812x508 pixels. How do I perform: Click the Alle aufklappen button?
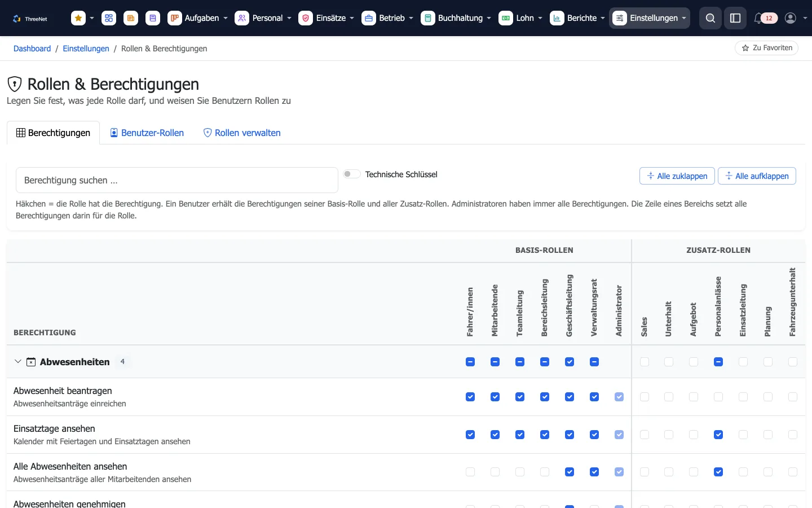click(x=757, y=176)
